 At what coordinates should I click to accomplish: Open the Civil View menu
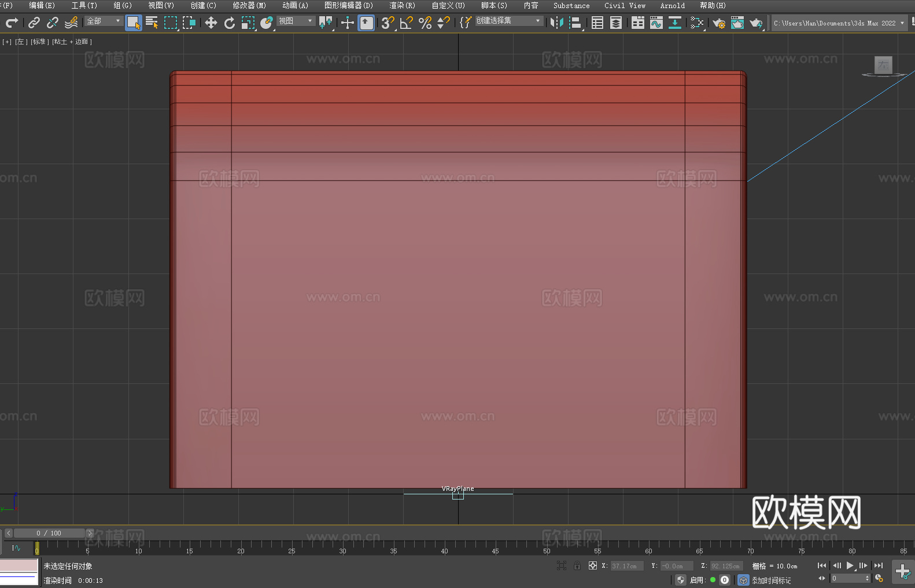[x=625, y=5]
